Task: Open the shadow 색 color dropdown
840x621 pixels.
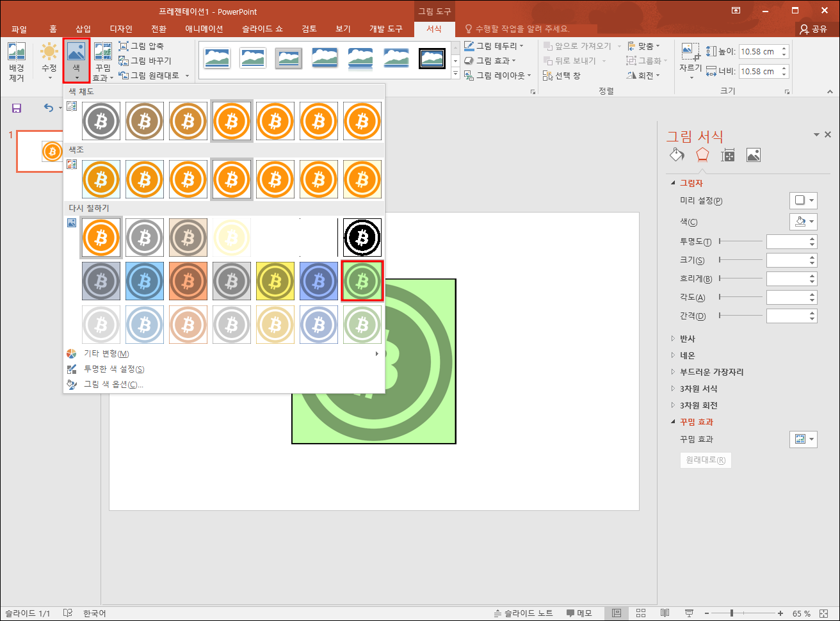Action: [x=803, y=222]
